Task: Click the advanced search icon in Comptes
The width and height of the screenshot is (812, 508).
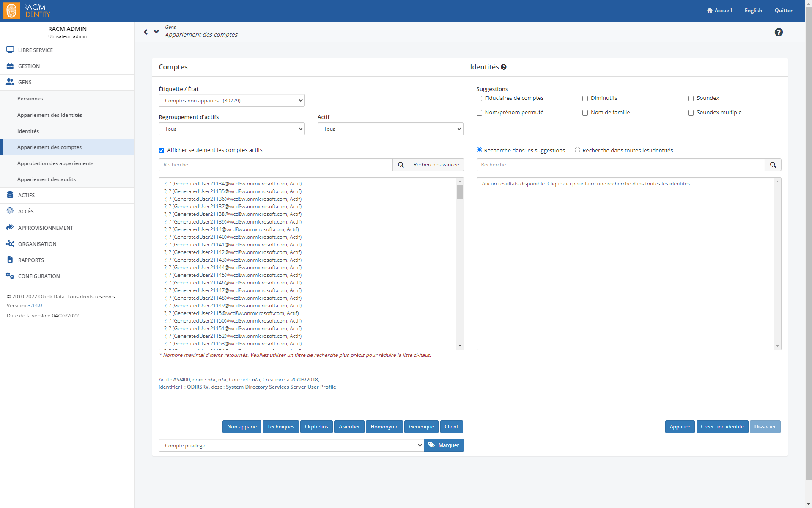Action: click(x=436, y=164)
